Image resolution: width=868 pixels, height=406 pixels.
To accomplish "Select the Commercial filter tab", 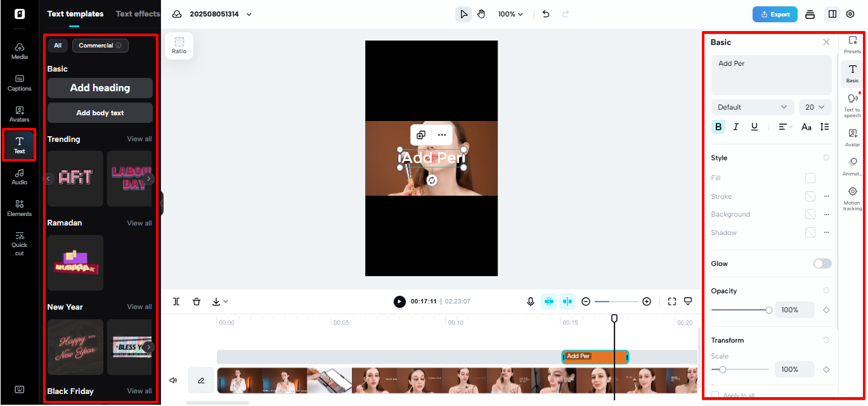I will click(x=100, y=45).
